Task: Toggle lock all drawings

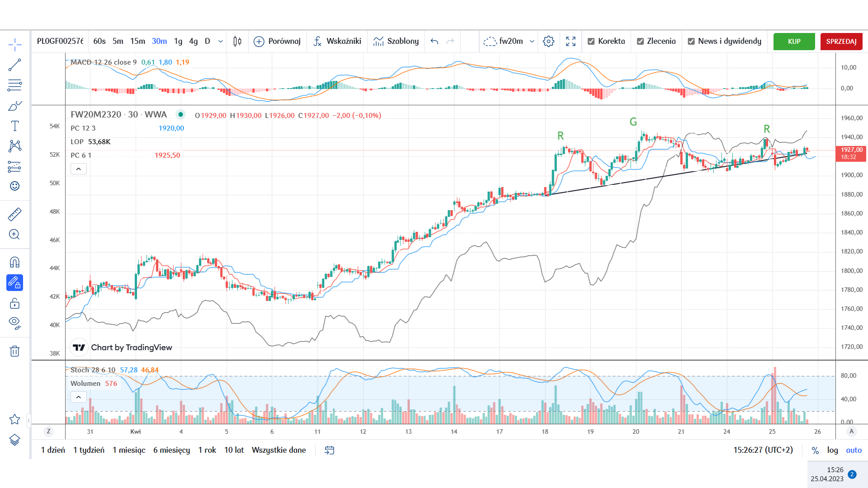Action: tap(15, 303)
